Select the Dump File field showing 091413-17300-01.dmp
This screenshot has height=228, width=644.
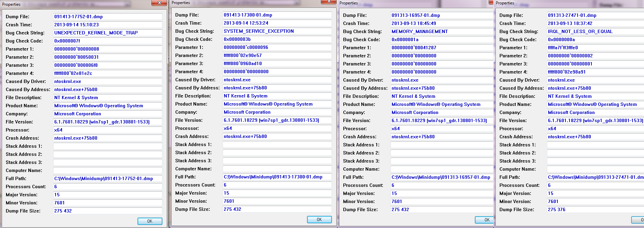(x=277, y=15)
